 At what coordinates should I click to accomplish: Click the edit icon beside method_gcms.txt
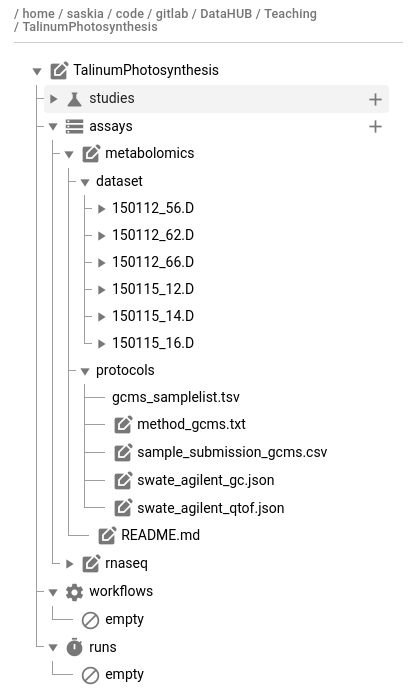pos(123,425)
